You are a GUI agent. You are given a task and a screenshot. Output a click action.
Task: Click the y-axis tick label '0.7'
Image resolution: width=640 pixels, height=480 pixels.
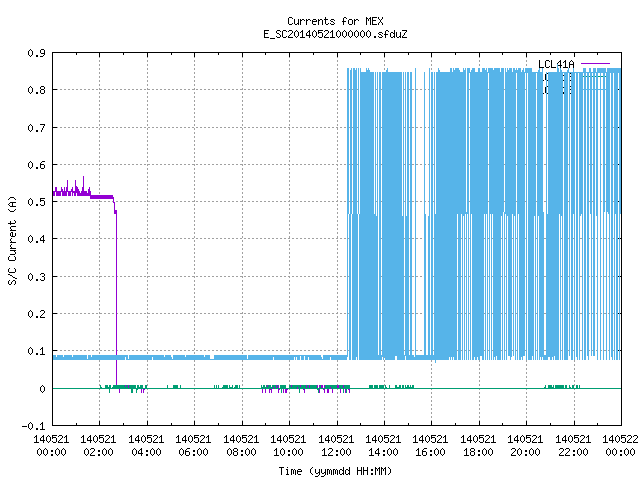(x=37, y=128)
